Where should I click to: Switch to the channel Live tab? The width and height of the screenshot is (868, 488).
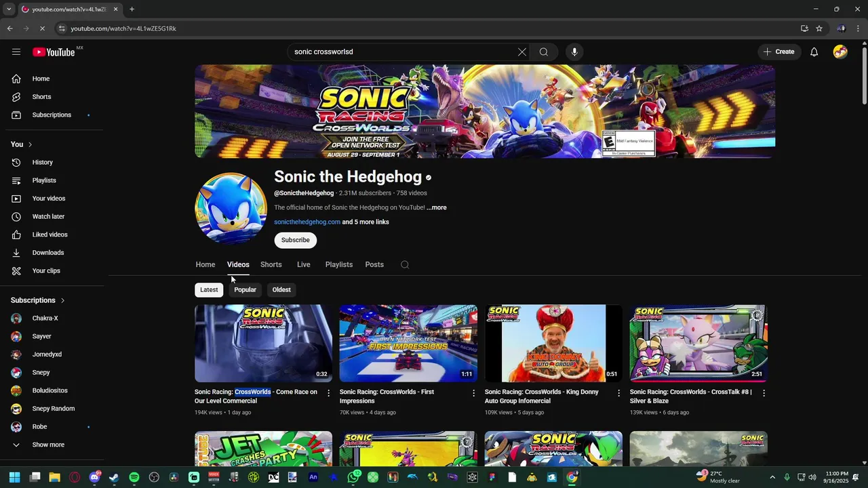[x=304, y=265]
